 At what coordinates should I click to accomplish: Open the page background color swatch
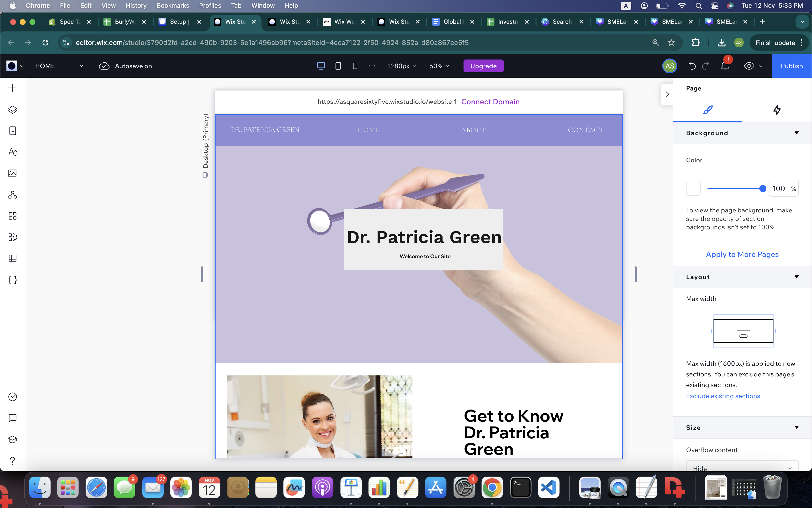coord(693,188)
